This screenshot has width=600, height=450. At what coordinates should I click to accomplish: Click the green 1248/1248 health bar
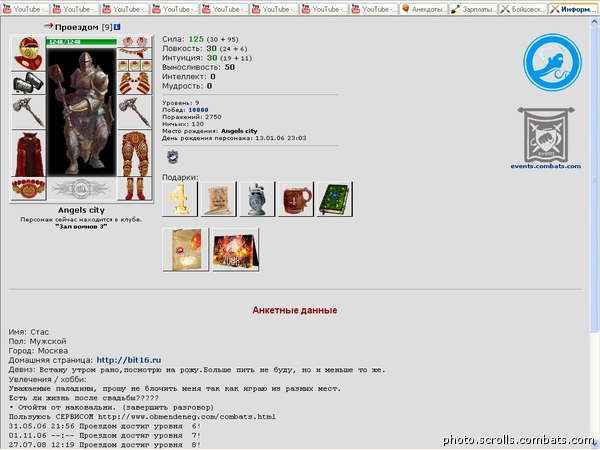tap(82, 42)
